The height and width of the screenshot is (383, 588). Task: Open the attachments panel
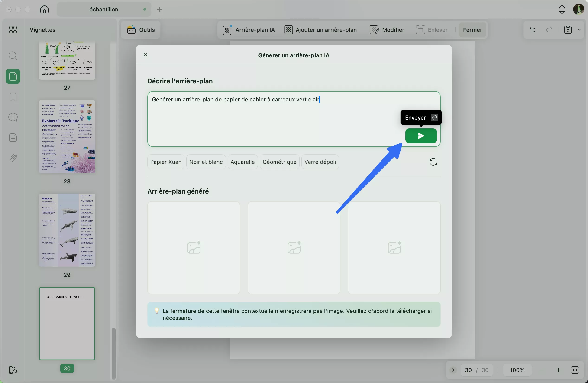[x=13, y=158]
